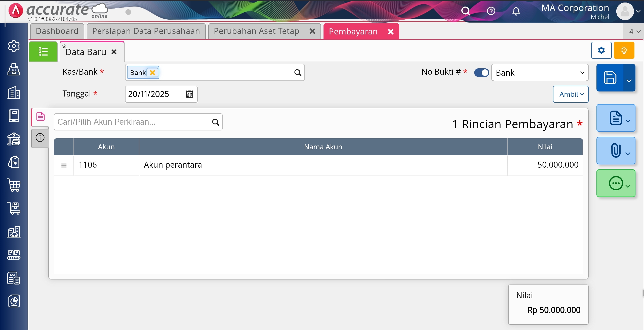
Task: Open the notification bell icon
Action: [x=516, y=11]
